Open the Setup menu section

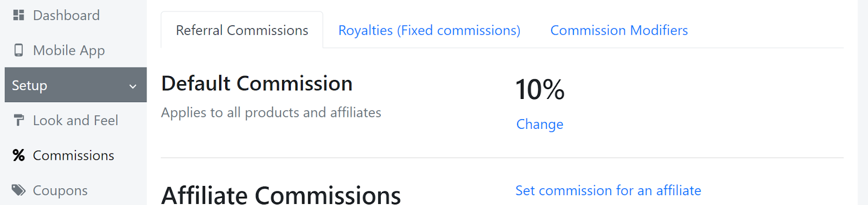coord(76,85)
